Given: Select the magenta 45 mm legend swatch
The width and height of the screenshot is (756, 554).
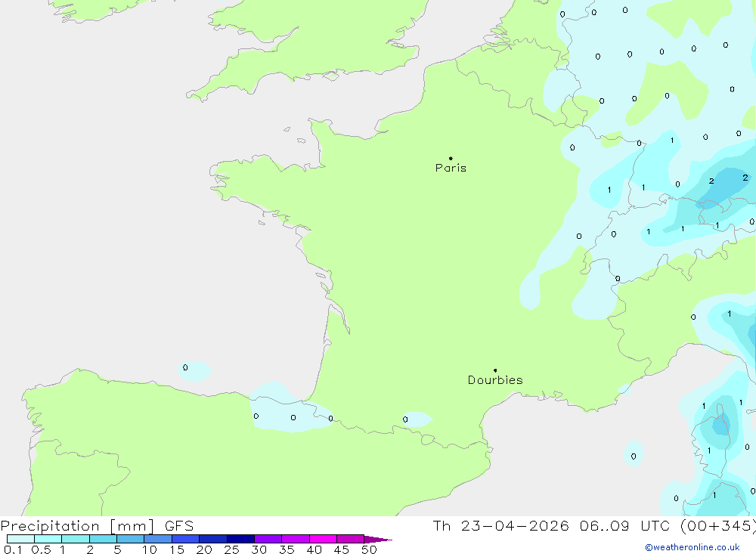Looking at the screenshot, I should 350,539.
